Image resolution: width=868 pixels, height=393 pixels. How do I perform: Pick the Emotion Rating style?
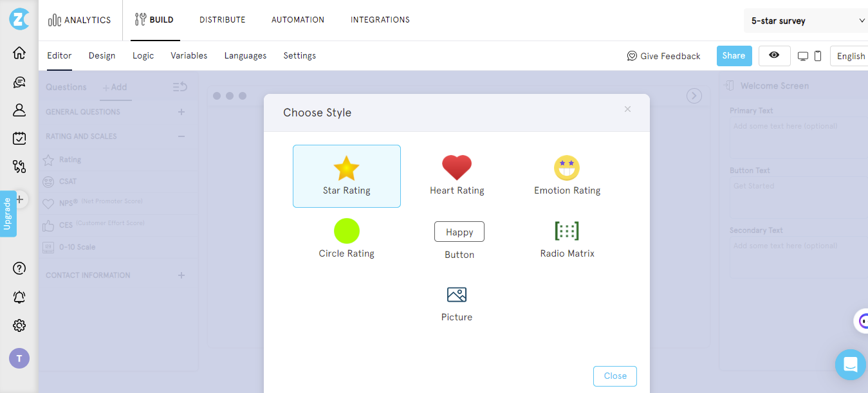pos(567,174)
